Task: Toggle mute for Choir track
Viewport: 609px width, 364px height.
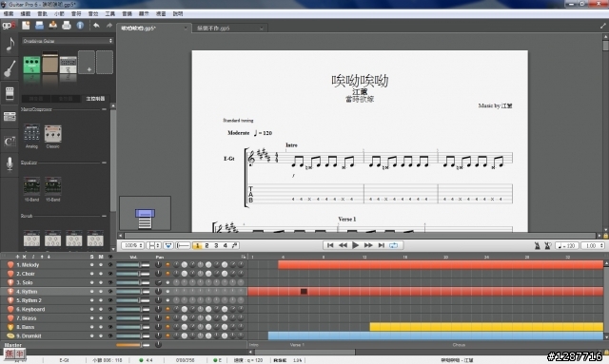Action: (x=101, y=274)
